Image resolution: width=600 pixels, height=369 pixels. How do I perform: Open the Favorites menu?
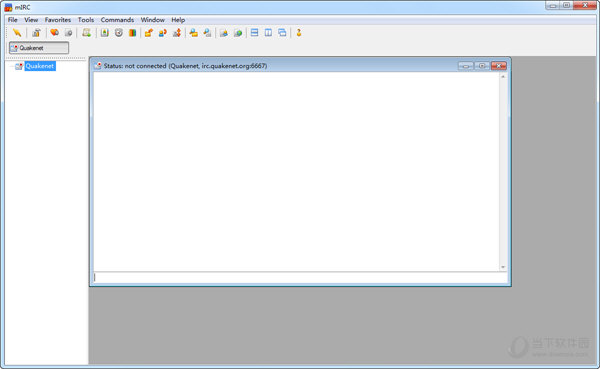click(x=58, y=20)
